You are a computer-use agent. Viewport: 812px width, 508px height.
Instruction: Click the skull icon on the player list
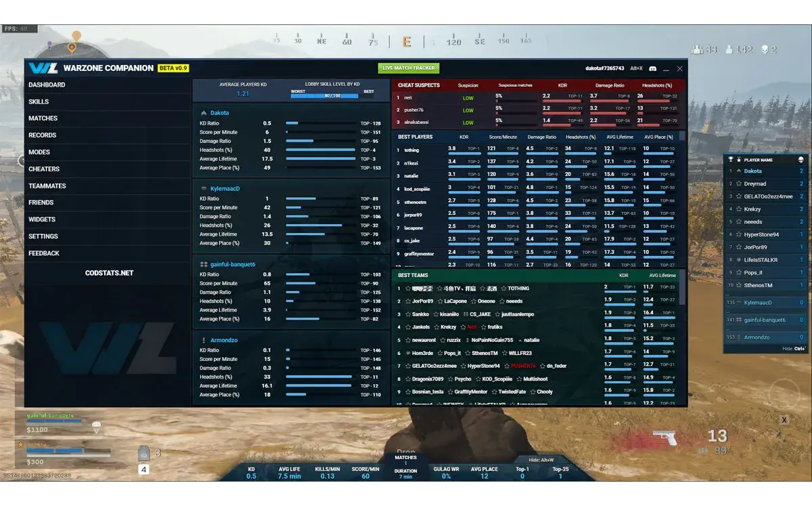800,159
